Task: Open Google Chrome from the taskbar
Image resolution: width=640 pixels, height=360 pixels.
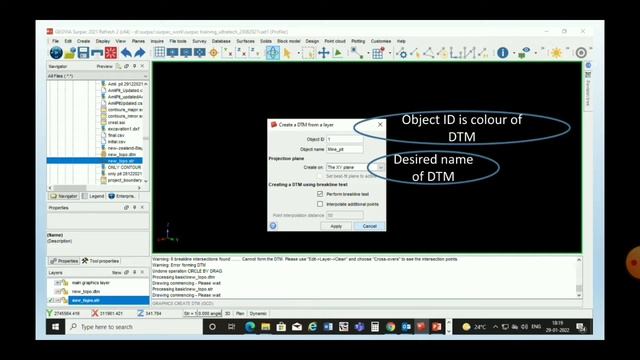Action: coord(391,327)
